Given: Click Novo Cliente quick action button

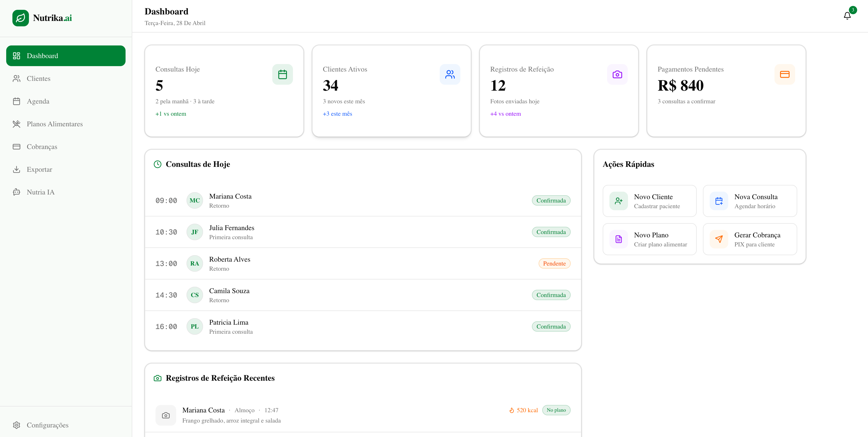Looking at the screenshot, I should click(x=649, y=201).
